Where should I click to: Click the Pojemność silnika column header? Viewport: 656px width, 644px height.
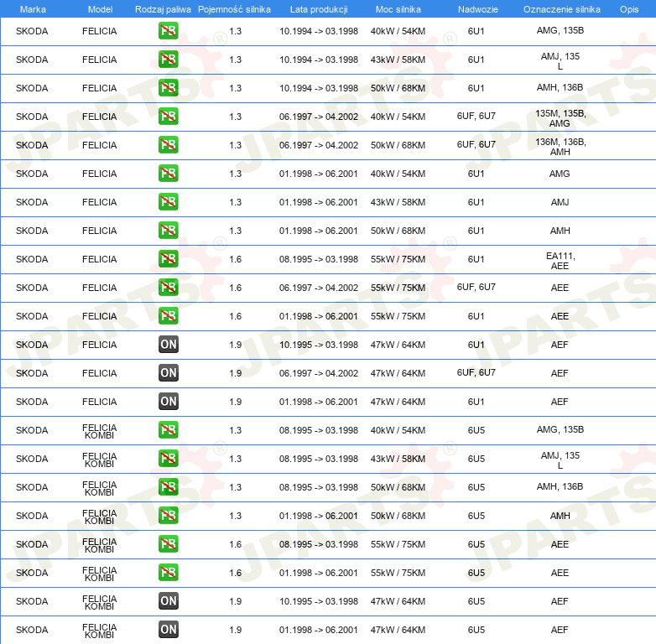pyautogui.click(x=234, y=9)
